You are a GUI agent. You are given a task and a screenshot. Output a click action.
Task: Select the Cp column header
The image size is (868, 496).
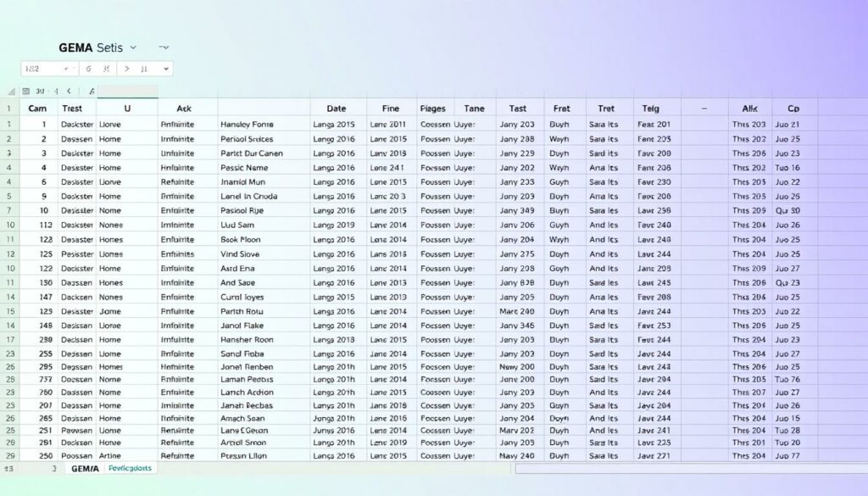click(793, 109)
